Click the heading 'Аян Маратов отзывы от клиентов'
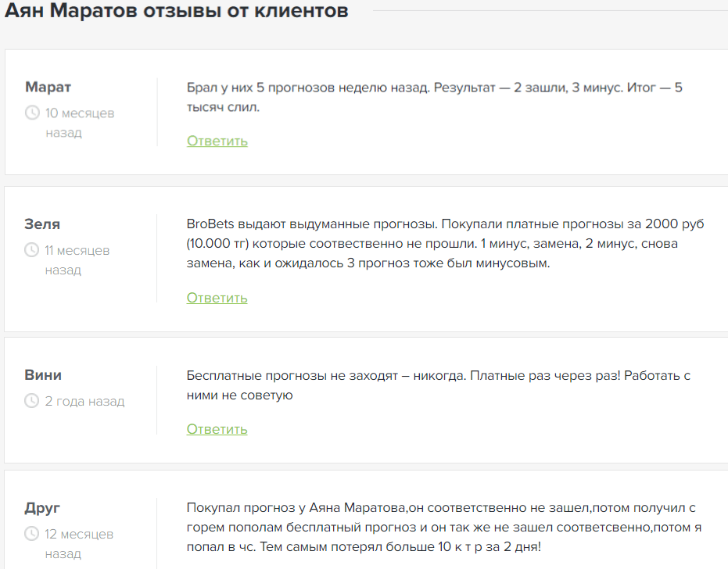728x569 pixels. click(x=177, y=10)
